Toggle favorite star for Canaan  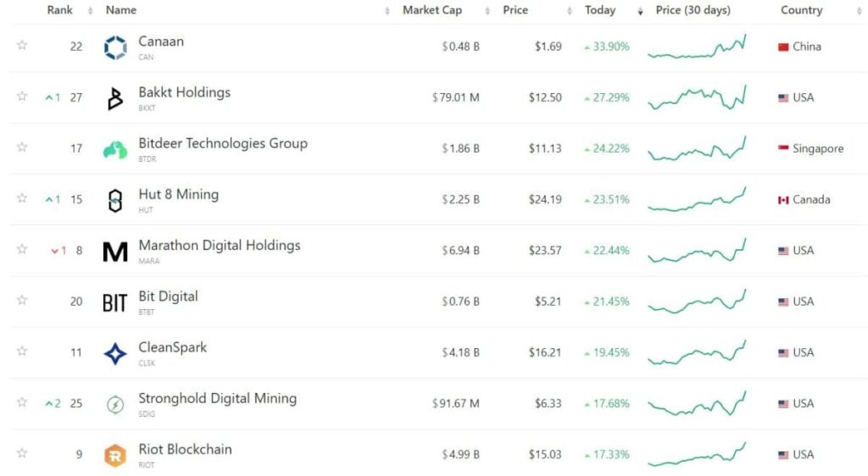click(22, 46)
